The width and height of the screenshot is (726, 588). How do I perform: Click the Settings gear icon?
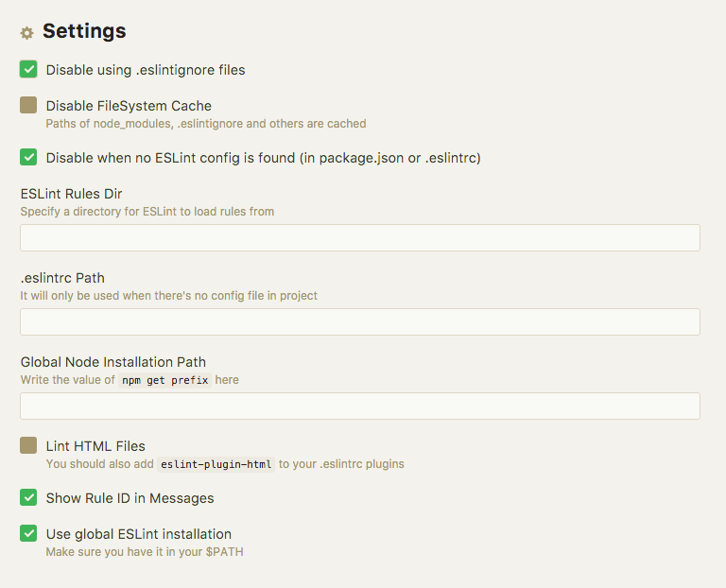tap(26, 33)
